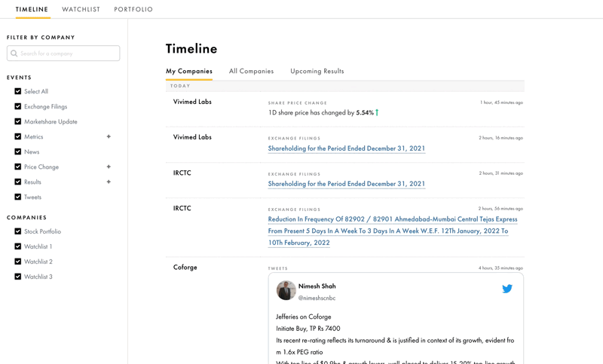Image resolution: width=603 pixels, height=364 pixels.
Task: Open Vivimed Labs shareholding filing link
Action: [347, 148]
